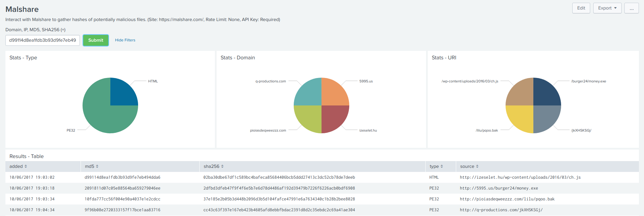Image resolution: width=644 pixels, height=216 pixels.
Task: Click sha256 starting with 02ba30dbe67df1c5
Action: point(279,177)
